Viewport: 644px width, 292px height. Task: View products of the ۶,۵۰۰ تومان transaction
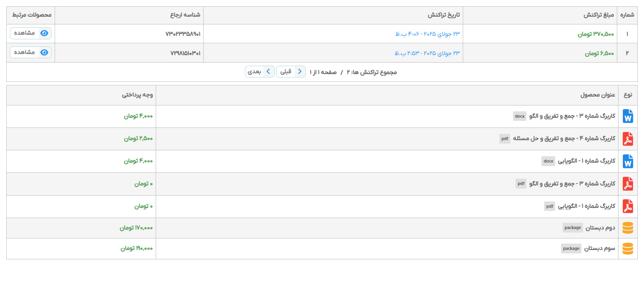31,52
